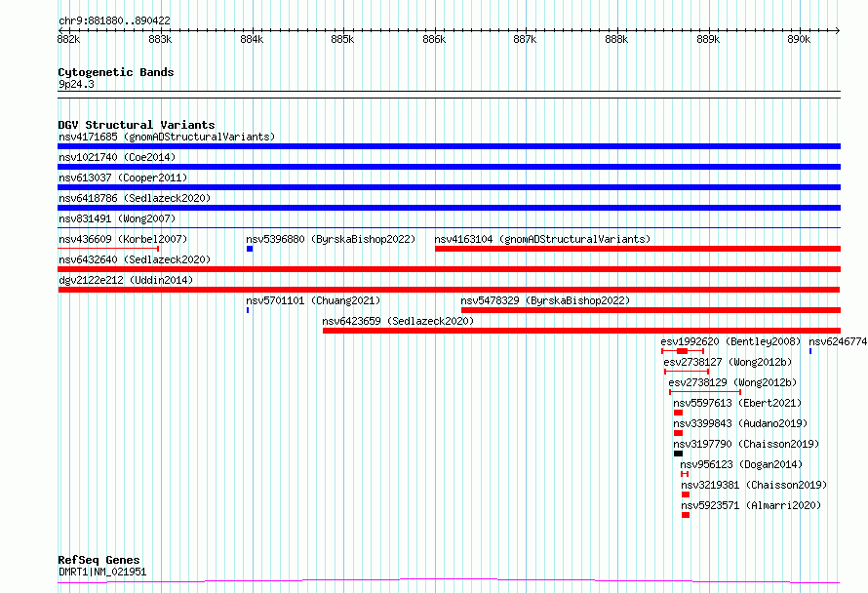This screenshot has height=593, width=868.
Task: Click the blue bar under nsv613037 (Cooper2011)
Action: [x=449, y=187]
